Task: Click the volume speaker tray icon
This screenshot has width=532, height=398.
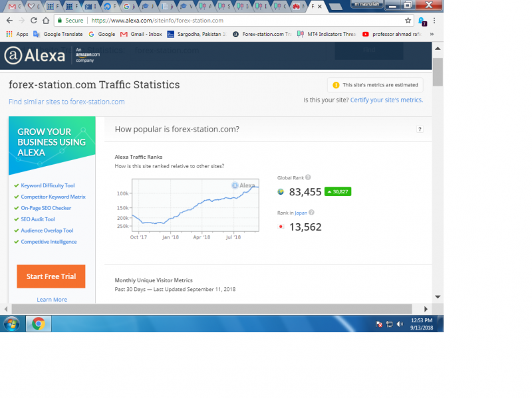Action: click(x=400, y=324)
